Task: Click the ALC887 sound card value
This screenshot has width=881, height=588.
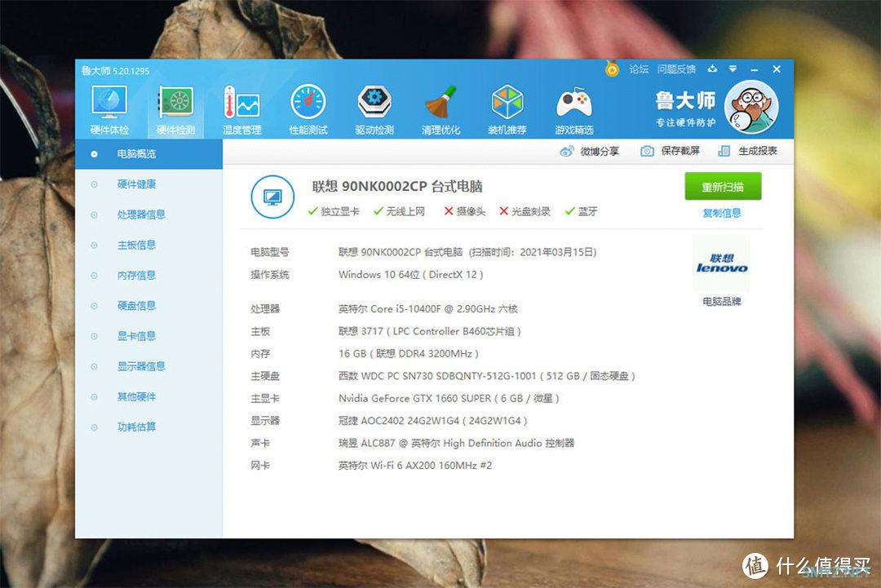Action: (456, 443)
